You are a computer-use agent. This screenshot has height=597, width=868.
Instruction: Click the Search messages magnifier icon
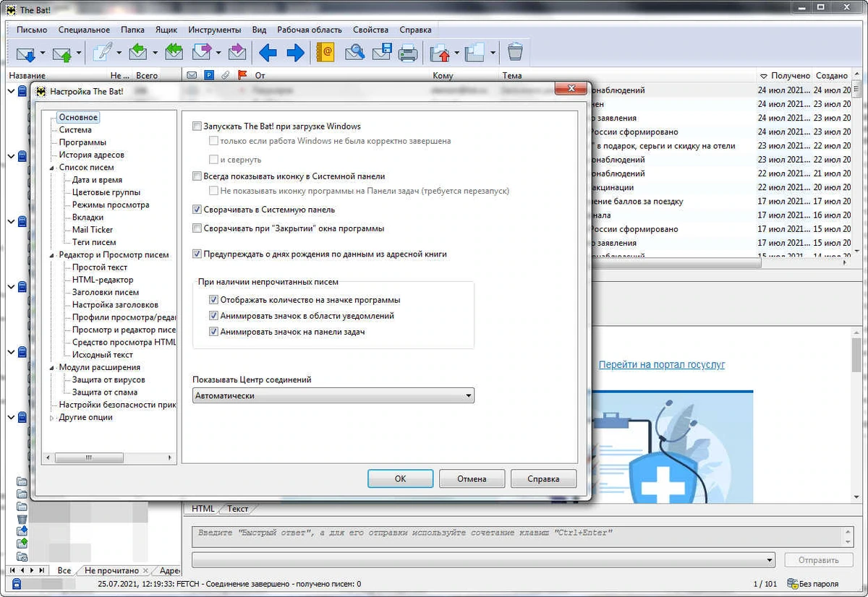click(354, 53)
